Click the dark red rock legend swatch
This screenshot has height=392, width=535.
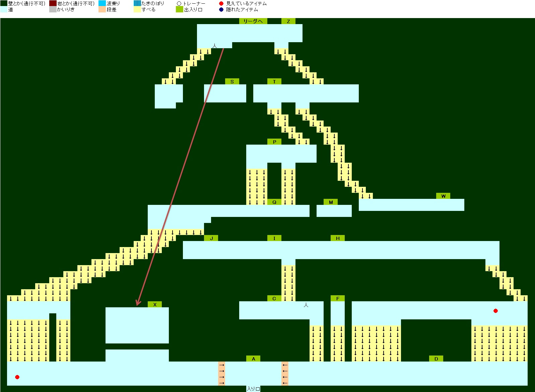click(53, 3)
